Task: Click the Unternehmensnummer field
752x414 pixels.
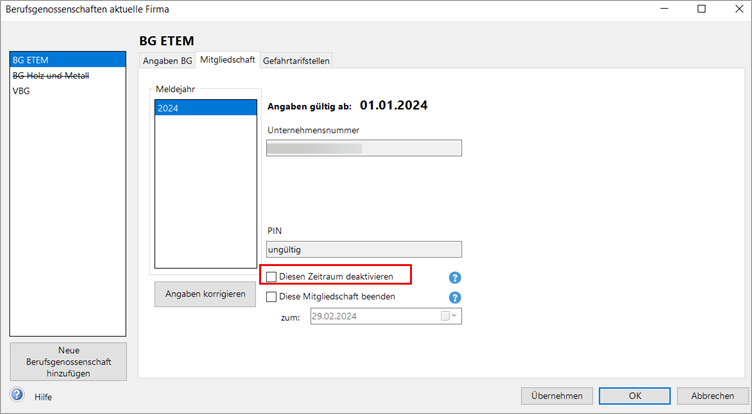Action: (x=364, y=148)
